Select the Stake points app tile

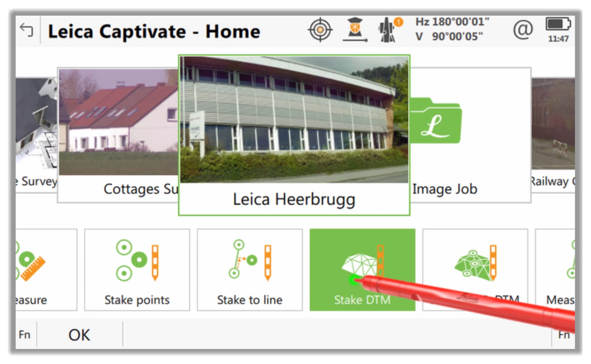[137, 270]
